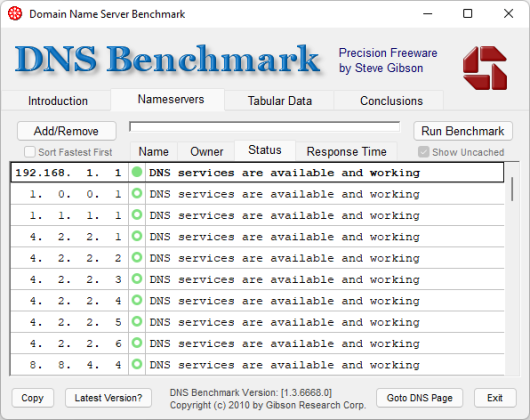Click the status text for 1.1.1.1
The image size is (530, 420).
[284, 215]
